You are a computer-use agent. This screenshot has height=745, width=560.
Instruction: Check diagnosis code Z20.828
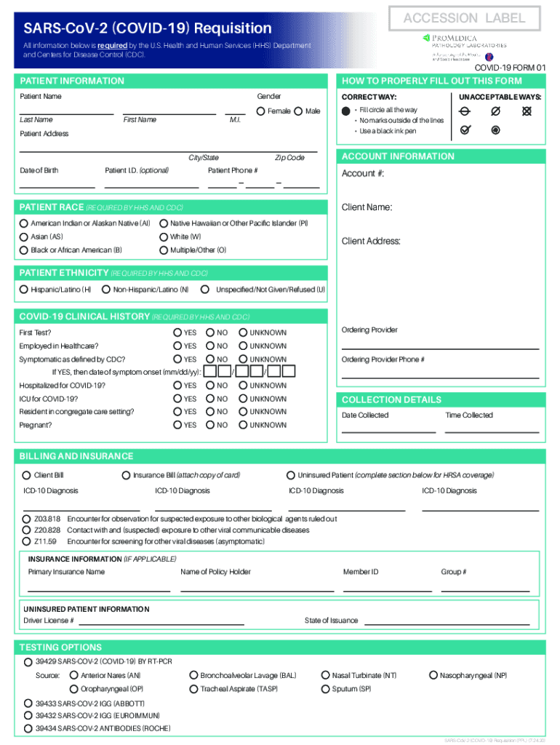(27, 530)
